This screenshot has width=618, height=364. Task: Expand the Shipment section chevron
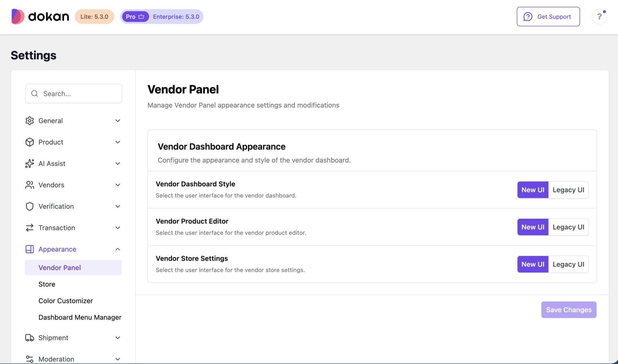[118, 338]
